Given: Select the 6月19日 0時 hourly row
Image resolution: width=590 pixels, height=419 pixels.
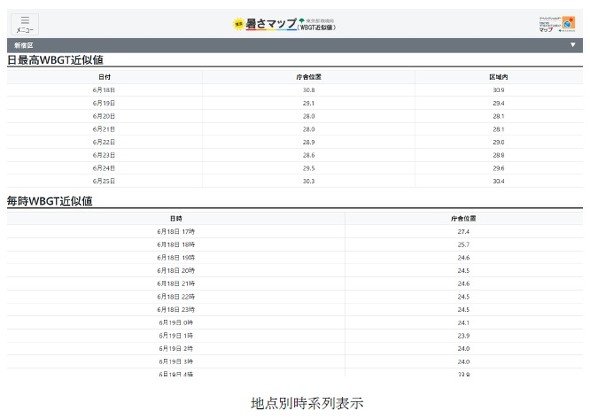Looking at the screenshot, I should pos(295,322).
